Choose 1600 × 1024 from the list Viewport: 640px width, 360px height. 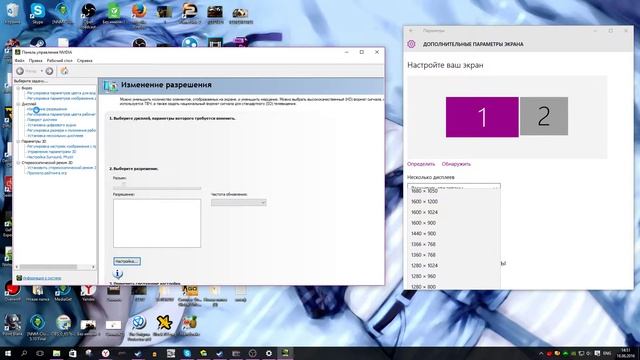click(x=454, y=212)
